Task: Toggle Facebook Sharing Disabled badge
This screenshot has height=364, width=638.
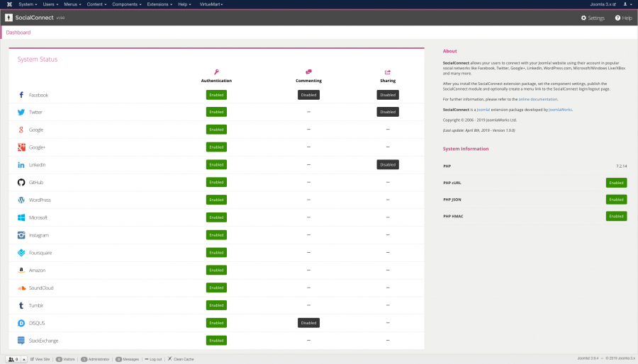Action: coord(388,95)
